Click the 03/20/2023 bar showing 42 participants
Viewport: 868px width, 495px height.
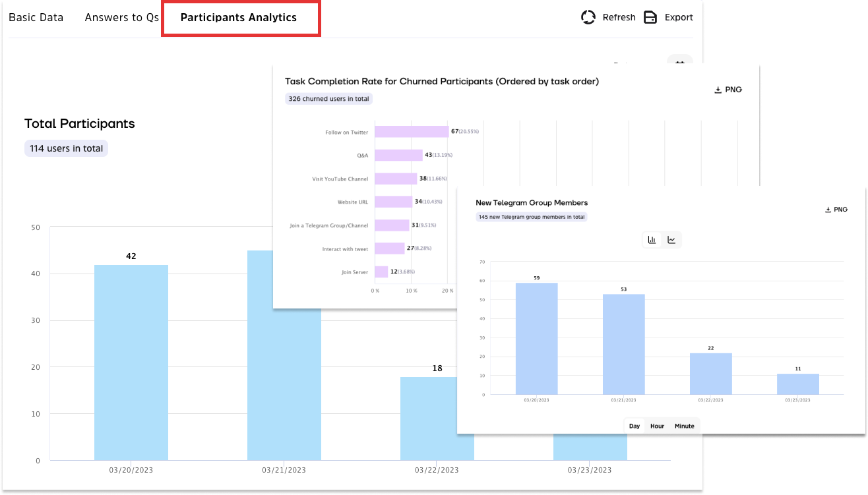tap(131, 362)
